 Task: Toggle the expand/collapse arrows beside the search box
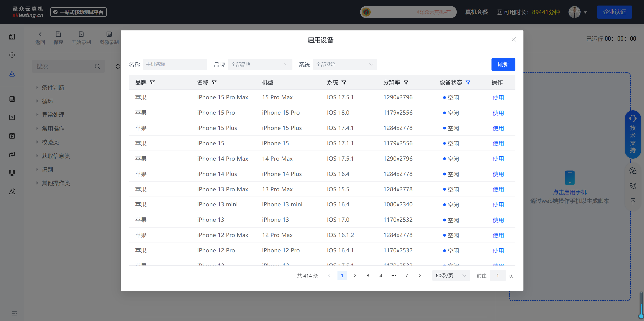[x=118, y=66]
